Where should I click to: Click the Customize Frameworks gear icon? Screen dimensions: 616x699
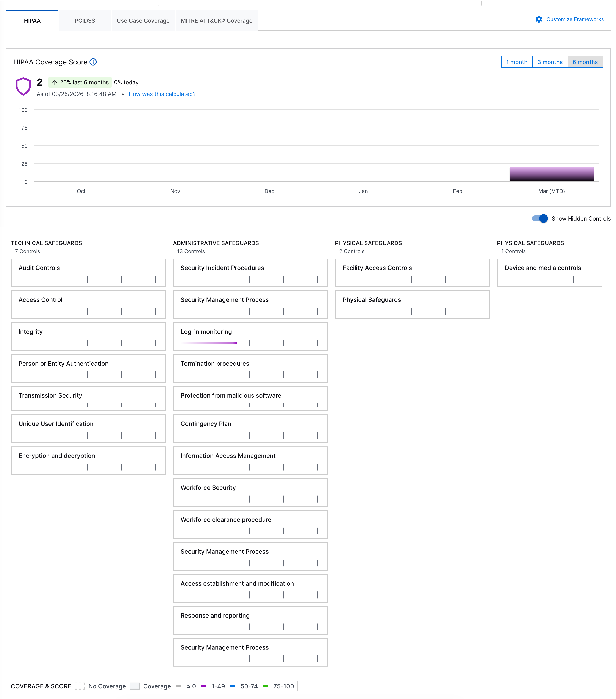pyautogui.click(x=539, y=19)
